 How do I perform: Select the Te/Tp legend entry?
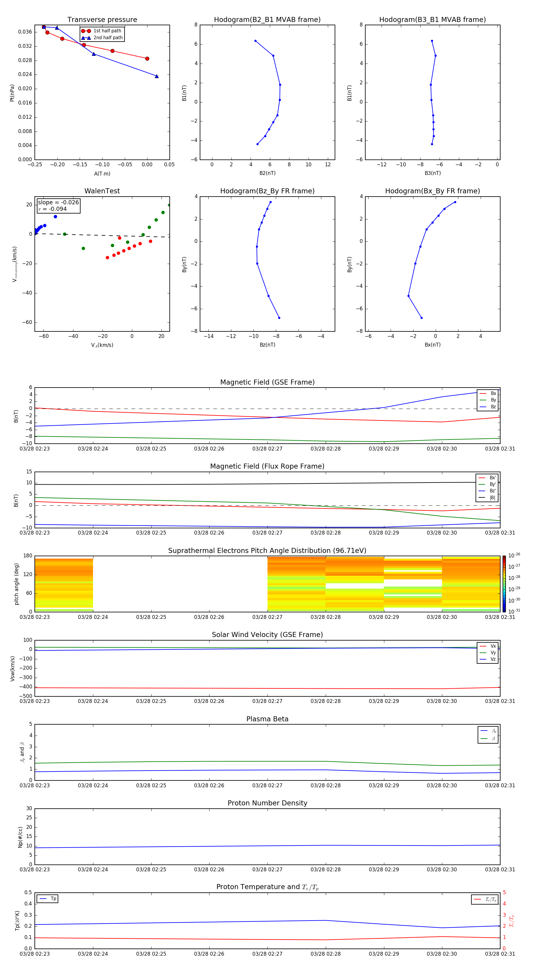click(x=485, y=899)
